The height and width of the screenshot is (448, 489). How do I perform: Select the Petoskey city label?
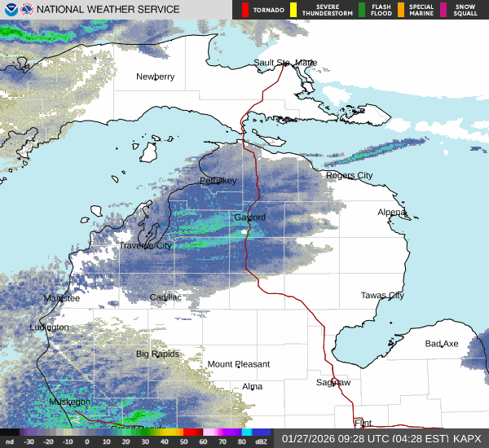[218, 180]
